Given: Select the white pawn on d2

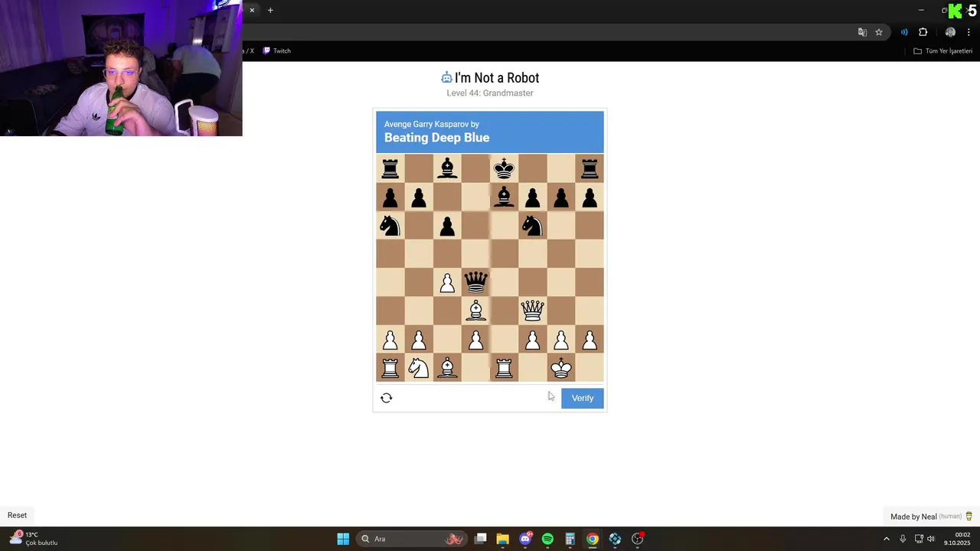Looking at the screenshot, I should click(475, 339).
